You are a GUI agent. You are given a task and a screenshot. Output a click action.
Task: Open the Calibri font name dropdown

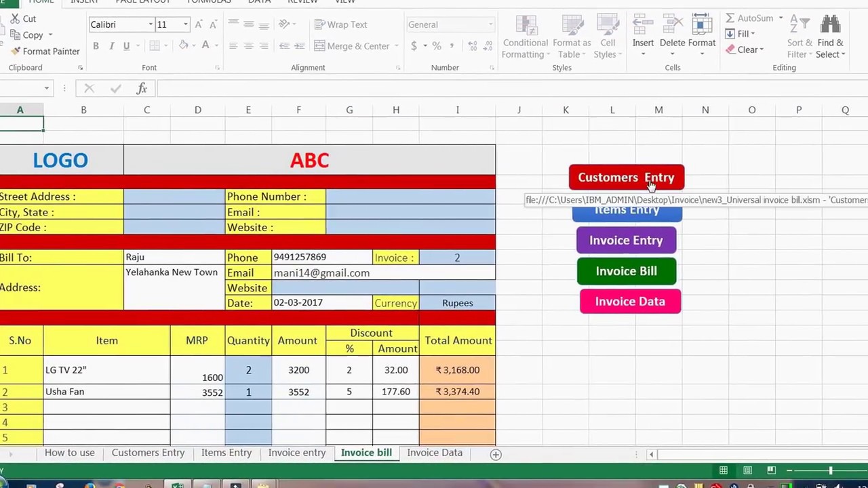point(151,24)
